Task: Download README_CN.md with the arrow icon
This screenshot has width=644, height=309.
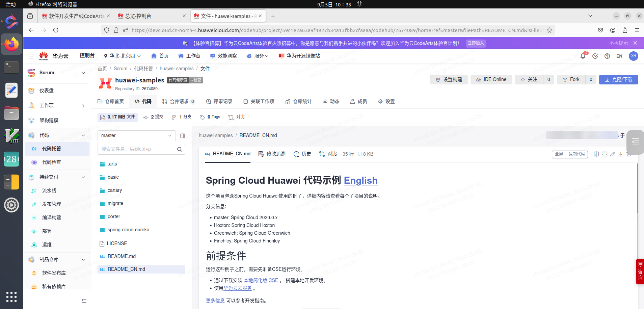Action: pyautogui.click(x=621, y=154)
